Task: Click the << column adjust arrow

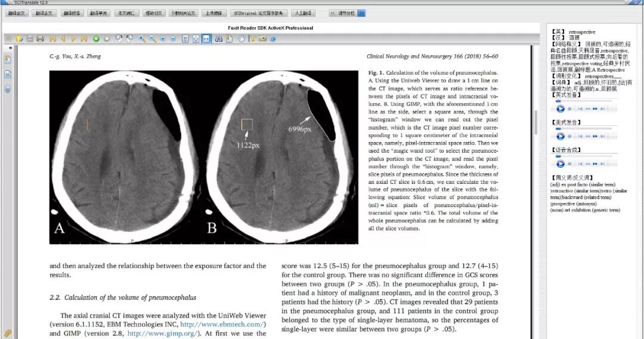Action: click(x=333, y=13)
